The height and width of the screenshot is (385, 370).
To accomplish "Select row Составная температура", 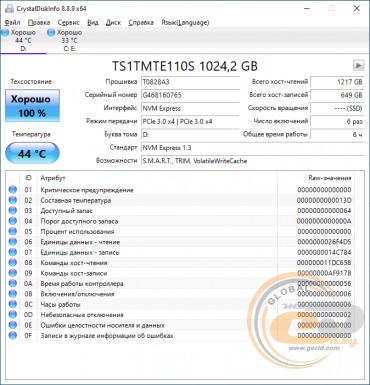I will (180, 200).
